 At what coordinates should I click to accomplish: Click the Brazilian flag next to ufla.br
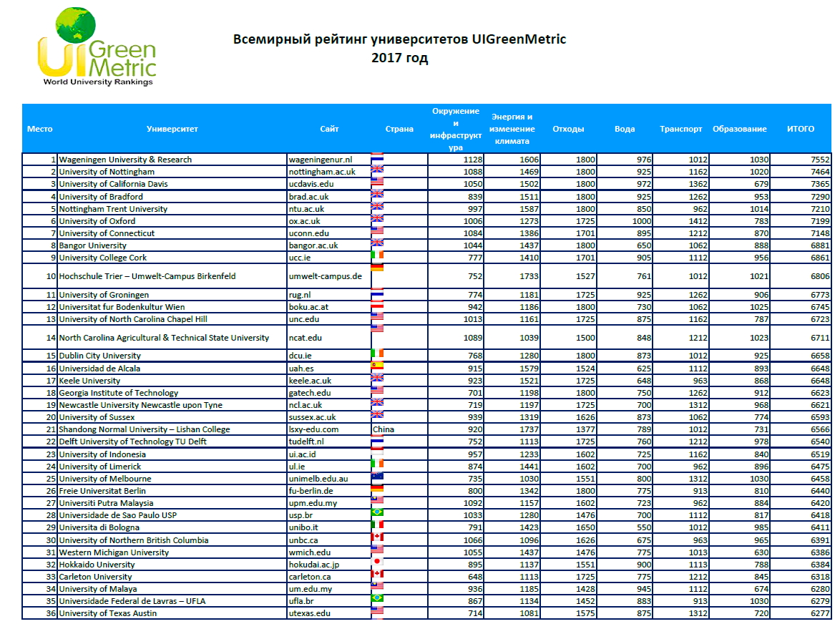point(377,598)
